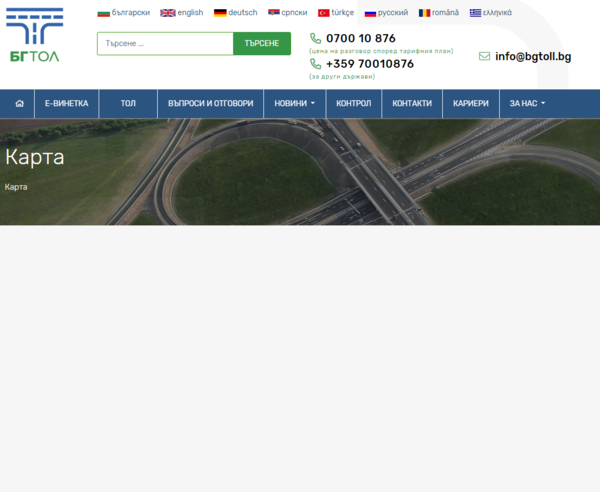Click the phone icon beside 0700 10 876
The image size is (600, 492).
315,38
